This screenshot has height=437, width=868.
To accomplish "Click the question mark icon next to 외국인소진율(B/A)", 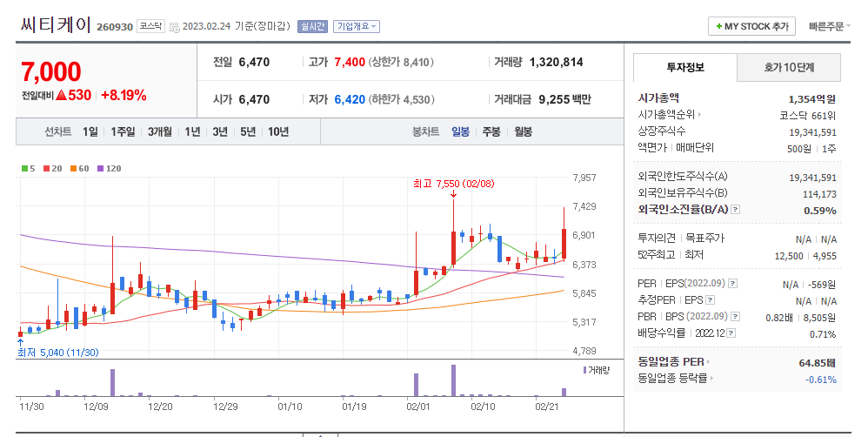I will [x=735, y=210].
